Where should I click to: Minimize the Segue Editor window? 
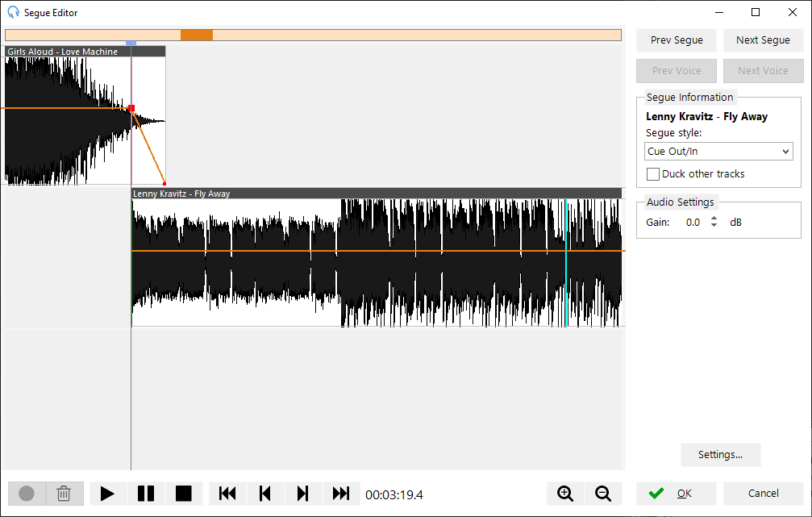718,12
